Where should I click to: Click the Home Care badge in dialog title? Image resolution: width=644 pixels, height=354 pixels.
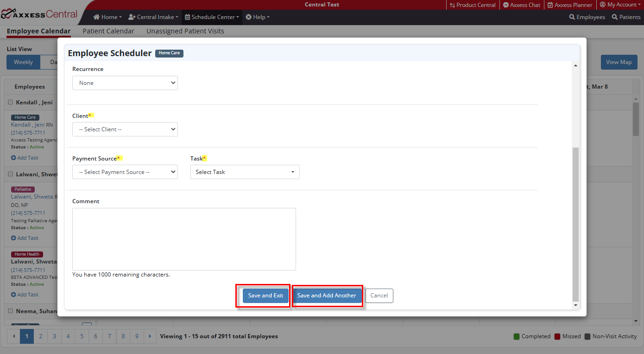click(x=169, y=53)
